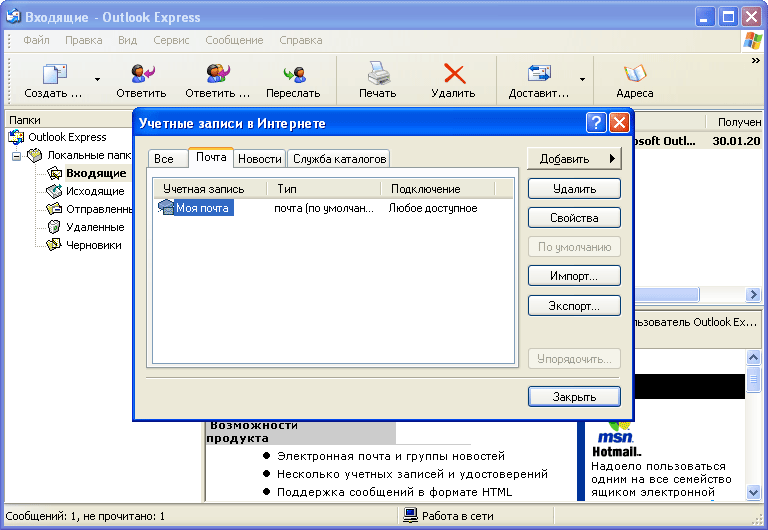Select the Моя почта account row

point(333,208)
